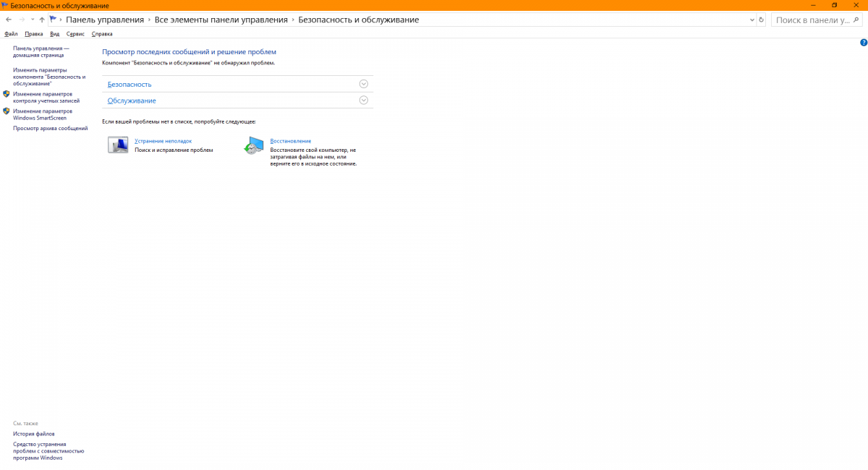Click the Back navigation arrow
This screenshot has height=470, width=868.
[x=8, y=20]
